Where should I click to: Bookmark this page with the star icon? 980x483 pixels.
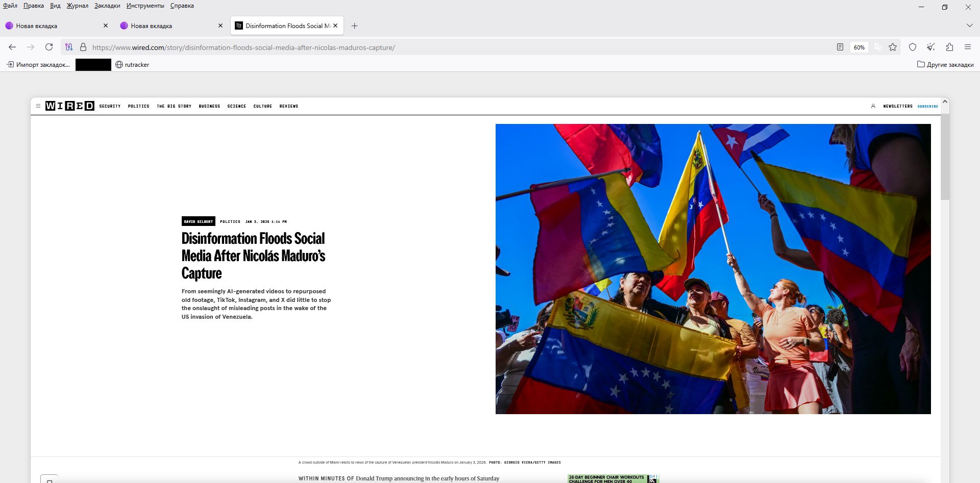point(893,47)
